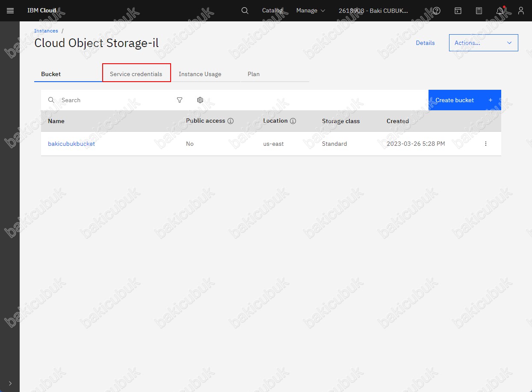Open overflow menu for bakicubukbucket row

tap(485, 144)
